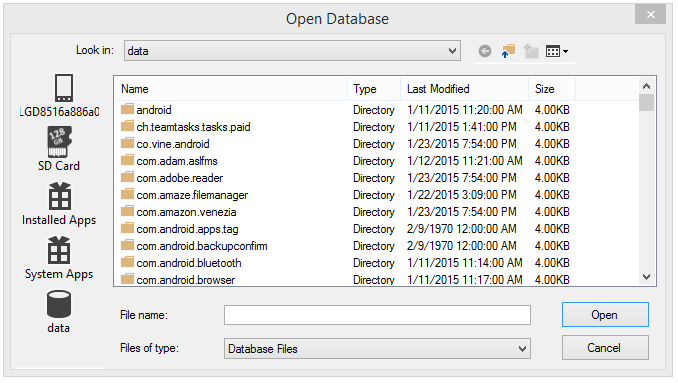
Task: Sort by the Type column header
Action: click(x=374, y=89)
